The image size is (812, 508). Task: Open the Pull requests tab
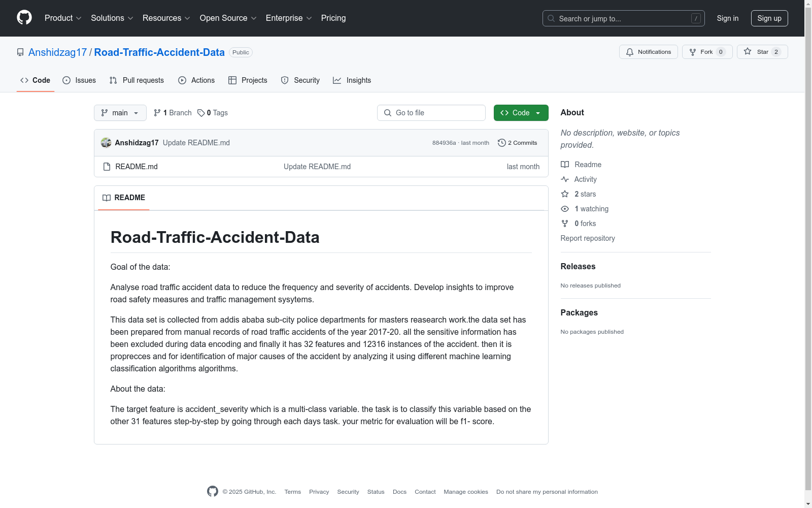click(137, 80)
